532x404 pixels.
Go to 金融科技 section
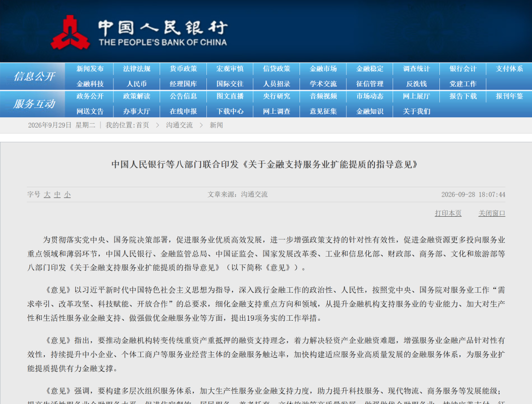point(90,84)
